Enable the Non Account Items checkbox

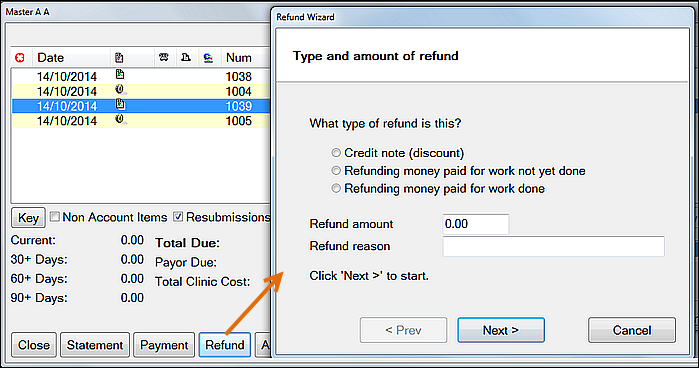point(54,217)
